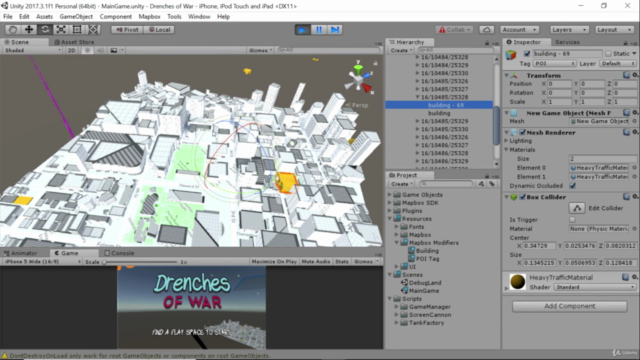The height and width of the screenshot is (360, 640).
Task: Open the Scene Gizmos dropdown
Action: [x=260, y=50]
